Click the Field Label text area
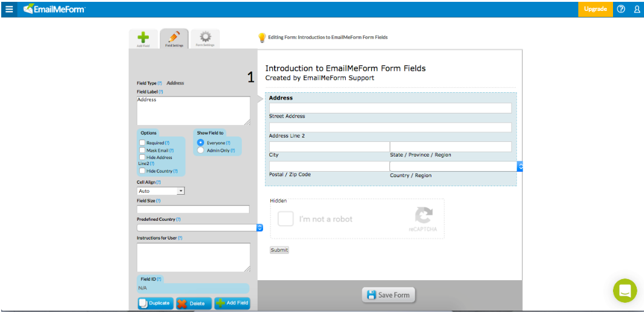 193,111
